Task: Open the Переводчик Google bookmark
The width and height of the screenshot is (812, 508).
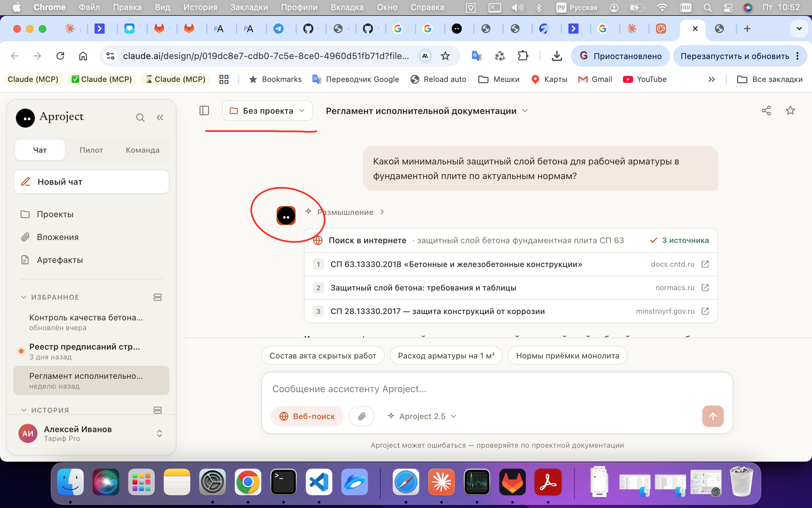Action: (355, 79)
